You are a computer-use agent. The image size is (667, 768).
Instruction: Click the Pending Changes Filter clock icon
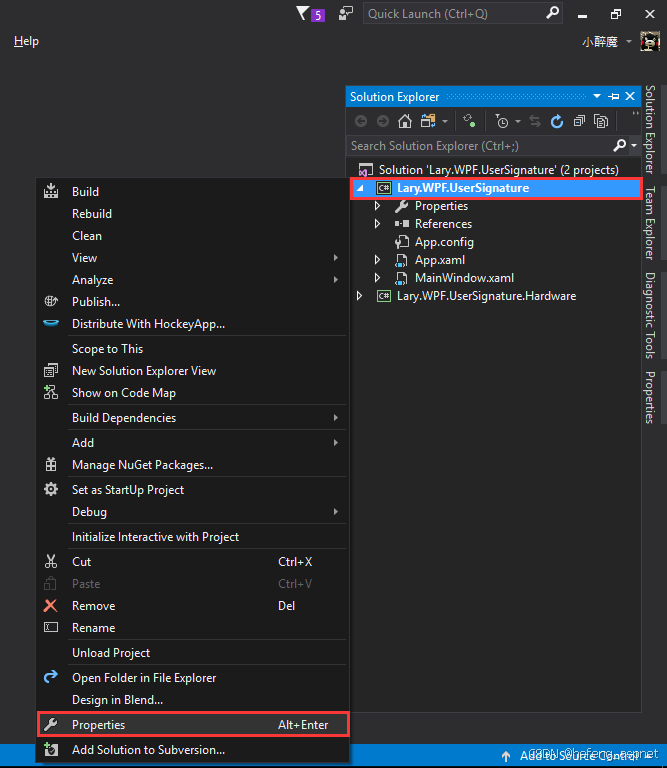(x=502, y=121)
